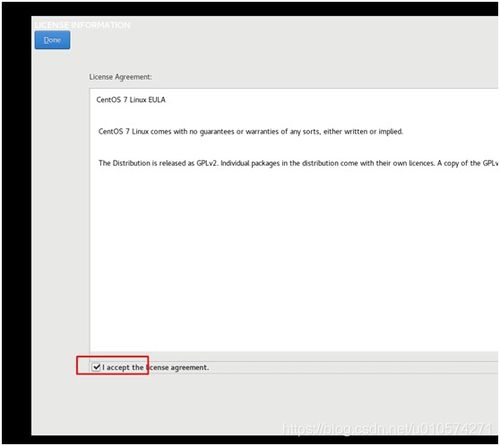Viewport: 500px width, 446px height.
Task: Click the 'Distribution is released as GPLv2' paragraph
Action: [x=298, y=163]
